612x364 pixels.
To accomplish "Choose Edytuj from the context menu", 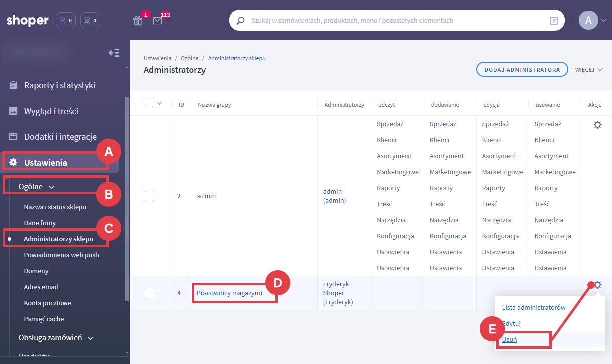I will 511,323.
